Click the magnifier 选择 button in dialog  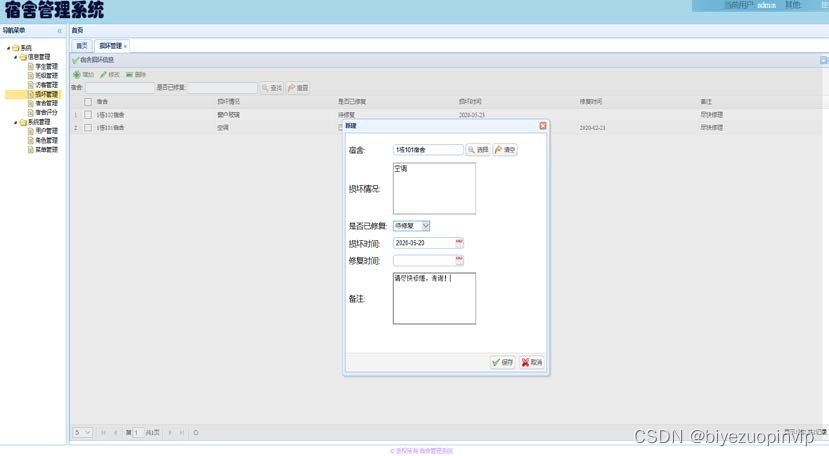[x=477, y=150]
